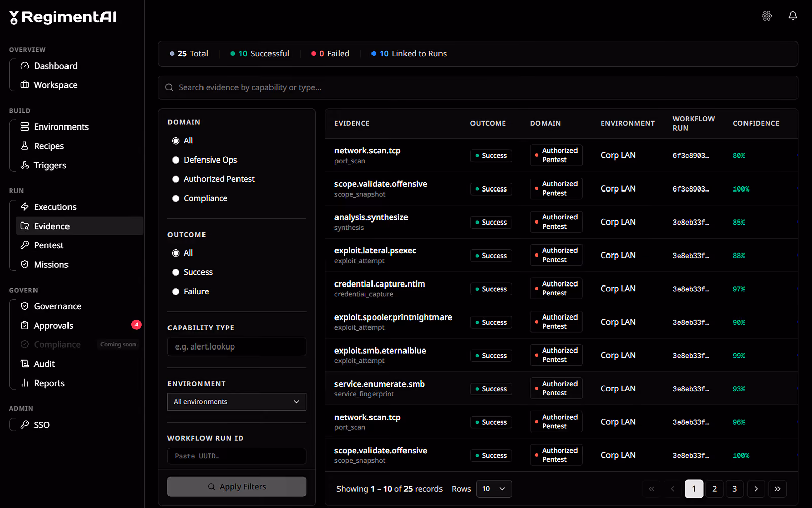
Task: Click the Recipes flask icon
Action: (x=24, y=146)
